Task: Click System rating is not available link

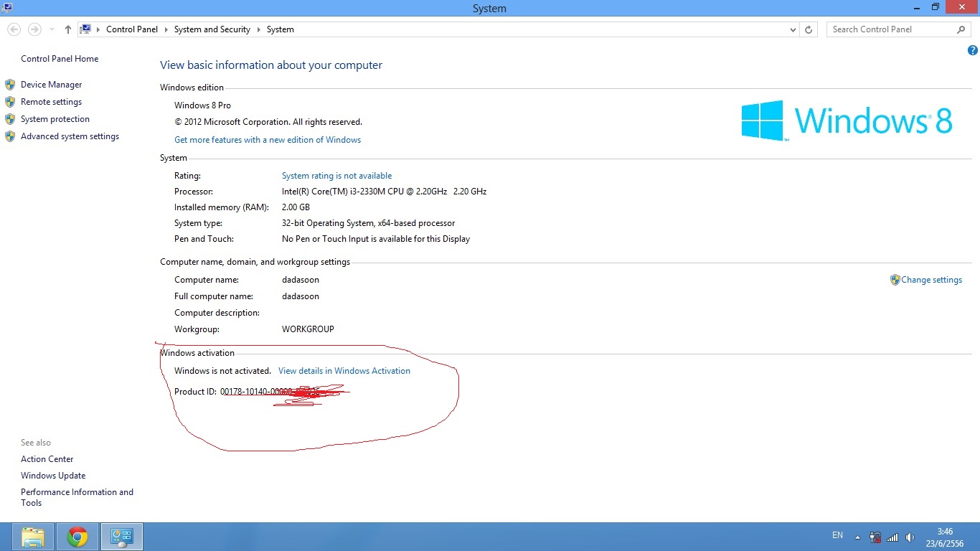Action: tap(336, 176)
